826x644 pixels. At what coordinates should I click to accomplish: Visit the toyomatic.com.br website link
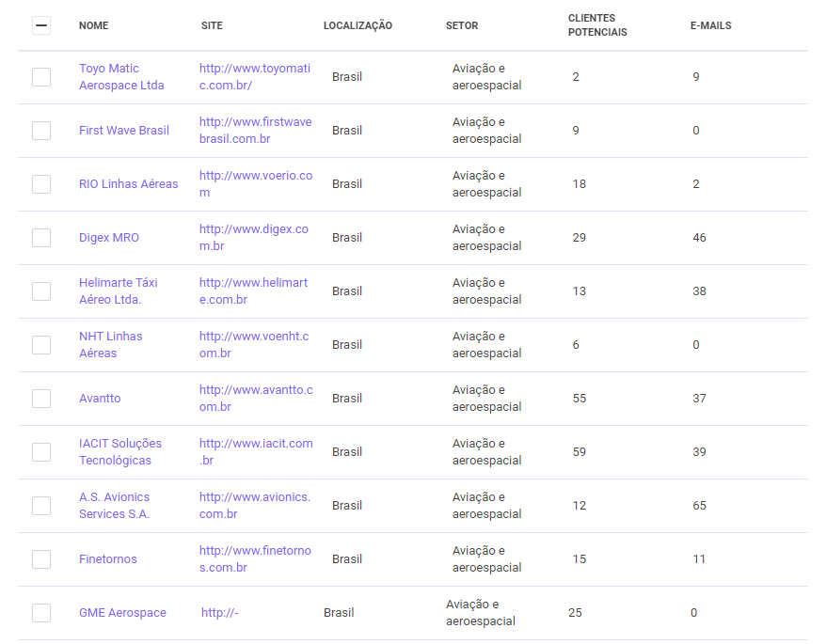point(255,77)
